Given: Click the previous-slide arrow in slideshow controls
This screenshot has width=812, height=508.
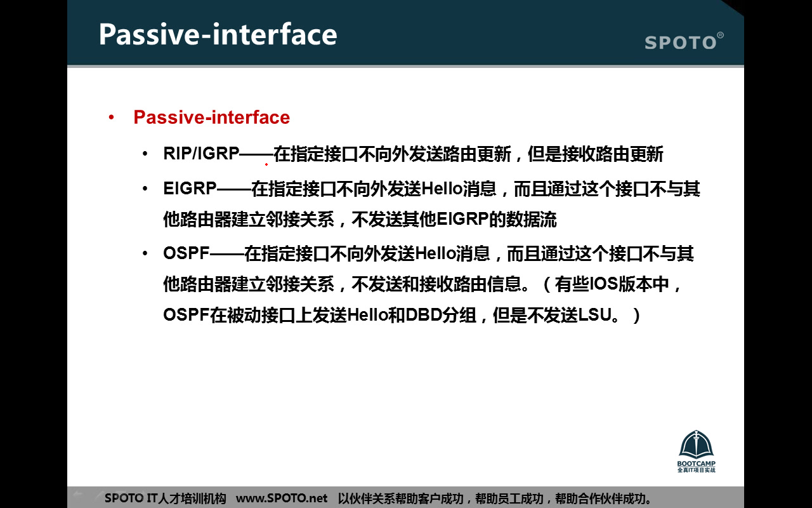Looking at the screenshot, I should click(77, 494).
